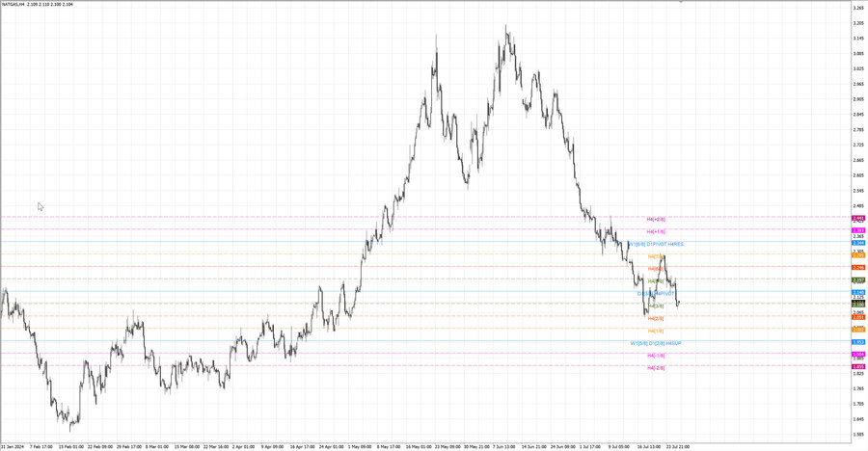Click the 7 Jun 13:00 time label
The image size is (868, 451).
(x=504, y=446)
